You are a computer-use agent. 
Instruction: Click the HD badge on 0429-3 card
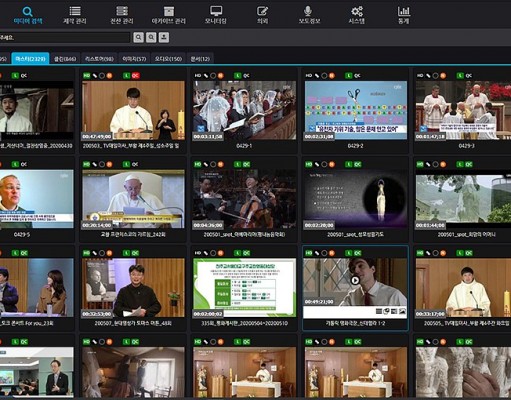420,76
